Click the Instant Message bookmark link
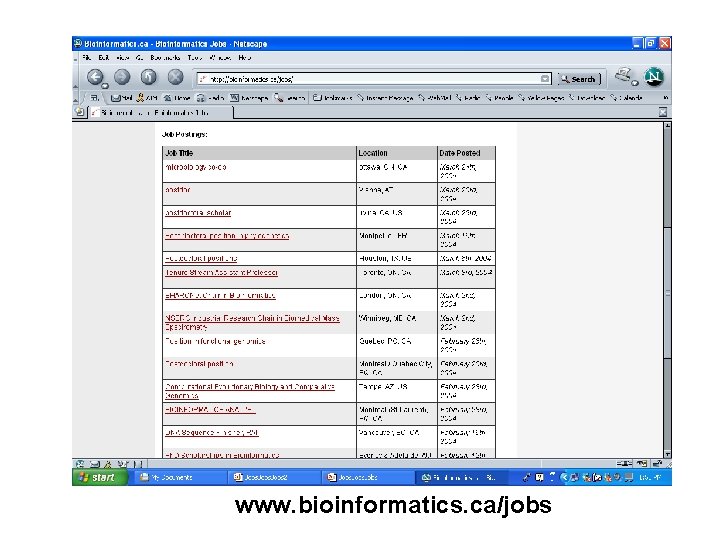The image size is (720, 540). tap(385, 98)
